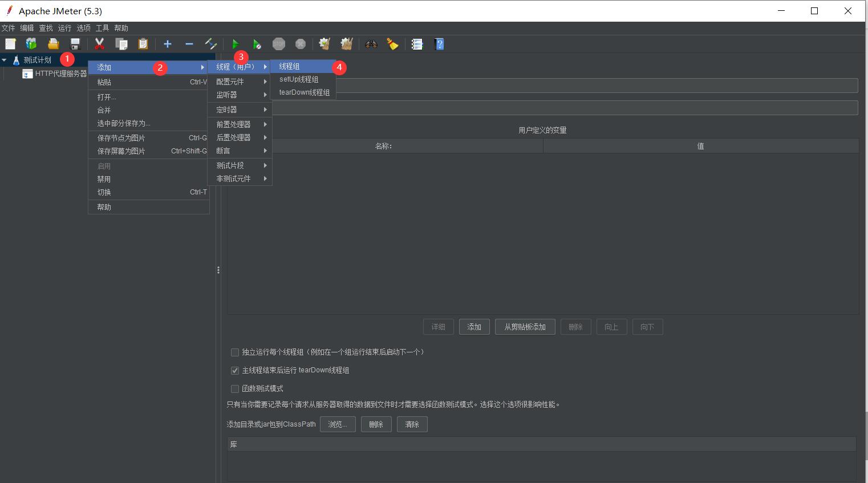Image resolution: width=868 pixels, height=483 pixels.
Task: Open the Function Helper list icon
Action: point(417,44)
